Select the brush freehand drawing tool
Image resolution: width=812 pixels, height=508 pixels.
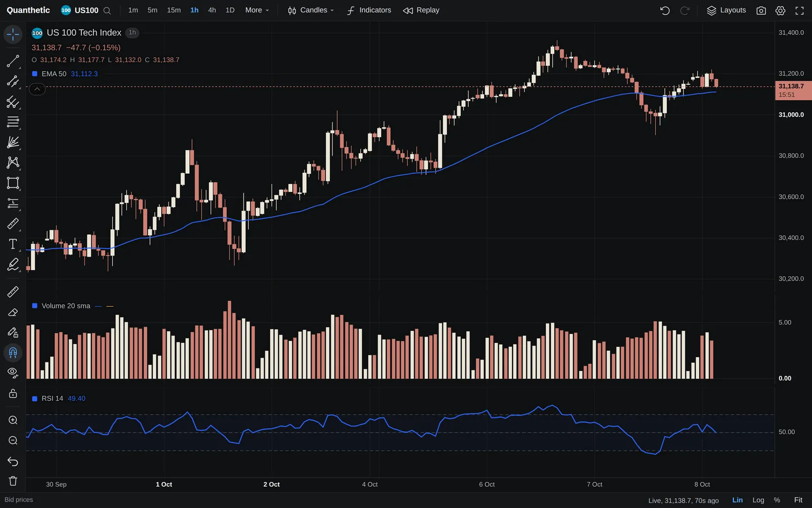click(x=13, y=264)
